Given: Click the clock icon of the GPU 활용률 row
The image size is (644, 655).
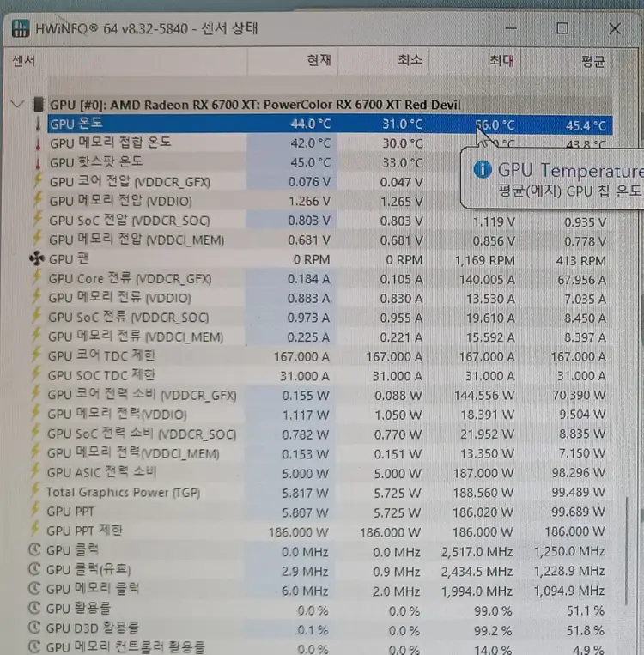Looking at the screenshot, I should (34, 608).
